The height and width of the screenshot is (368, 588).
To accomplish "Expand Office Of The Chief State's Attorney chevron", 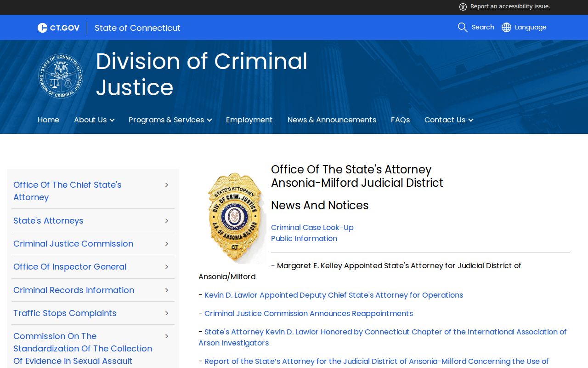I will [167, 184].
